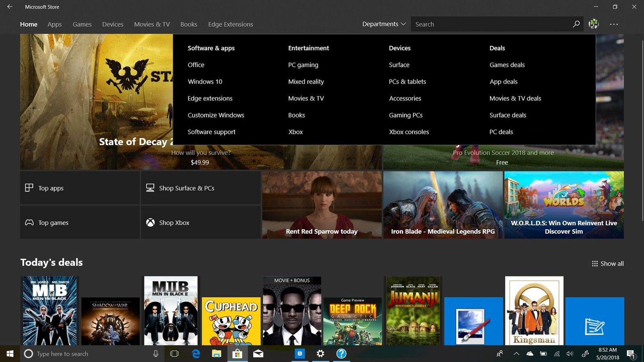Launch Microsoft Edge from the taskbar
Image resolution: width=644 pixels, height=362 pixels.
[196, 354]
